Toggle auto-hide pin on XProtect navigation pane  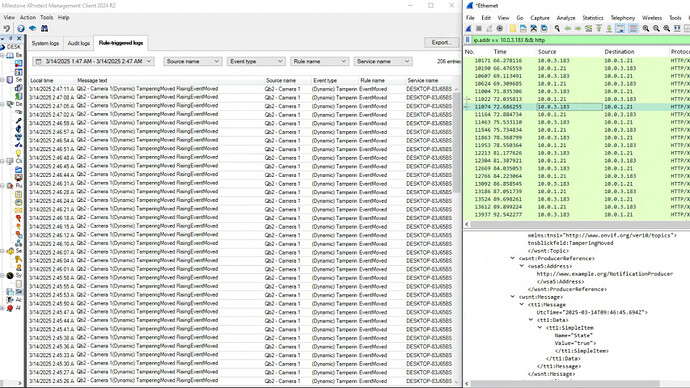point(11,39)
